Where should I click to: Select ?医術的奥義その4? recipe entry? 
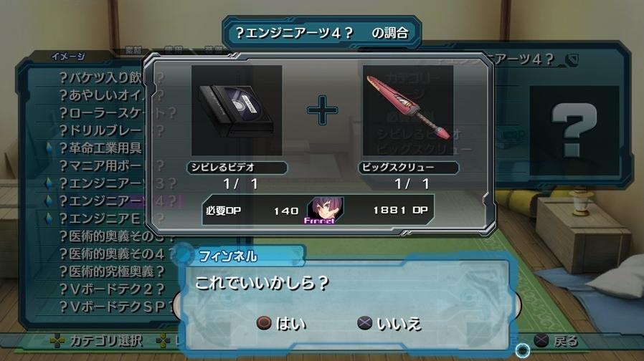[117, 254]
